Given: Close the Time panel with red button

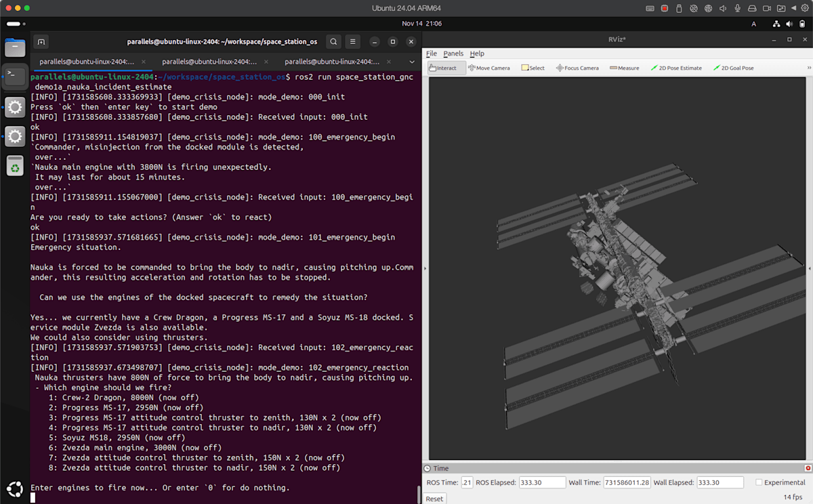Looking at the screenshot, I should [x=808, y=468].
